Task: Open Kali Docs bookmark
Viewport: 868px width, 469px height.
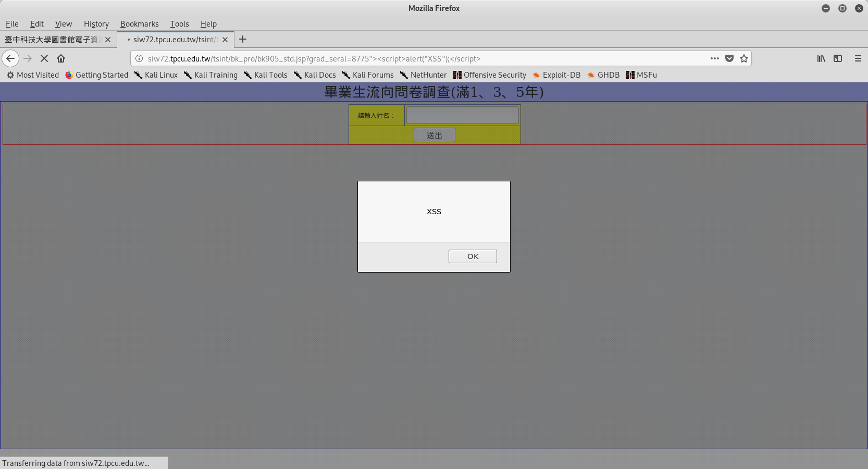Action: [x=315, y=75]
